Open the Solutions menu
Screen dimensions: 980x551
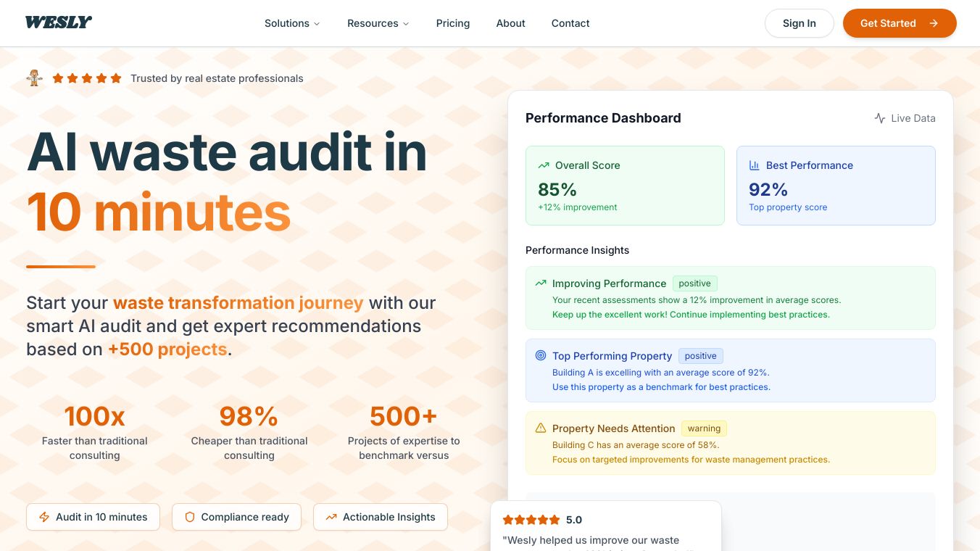point(292,23)
